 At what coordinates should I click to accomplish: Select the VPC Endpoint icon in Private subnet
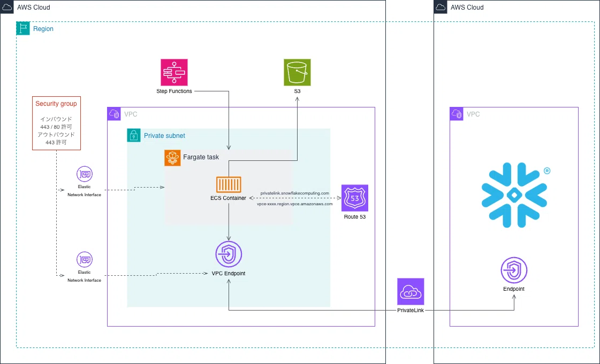point(229,254)
